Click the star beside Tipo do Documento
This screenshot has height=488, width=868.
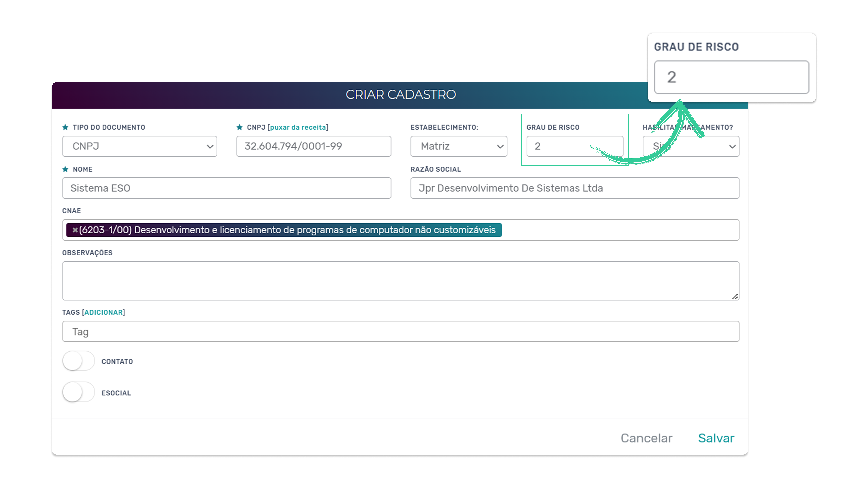[65, 127]
